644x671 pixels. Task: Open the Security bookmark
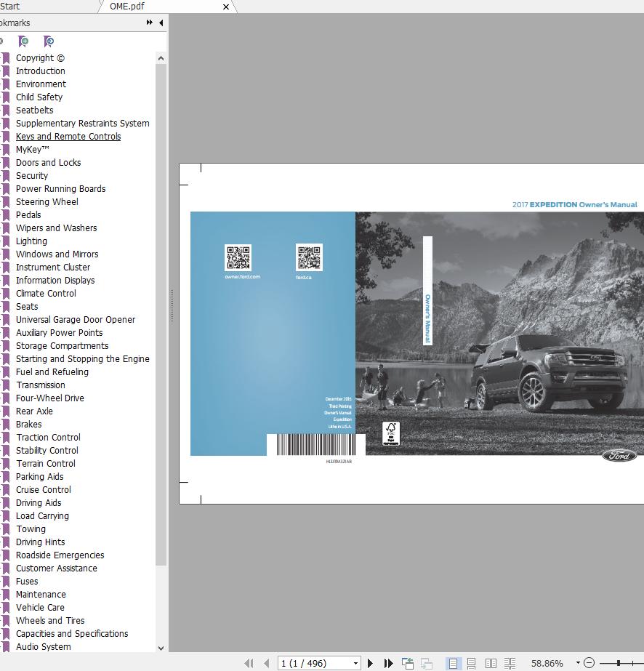pyautogui.click(x=32, y=176)
